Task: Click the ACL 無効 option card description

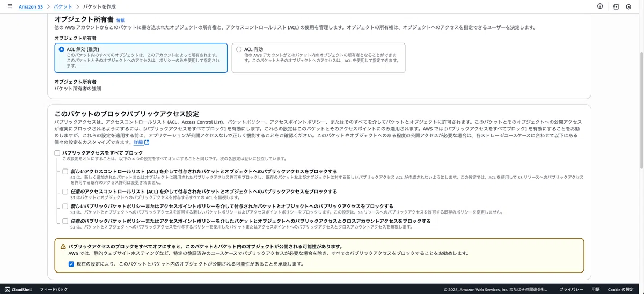Action: pyautogui.click(x=143, y=60)
